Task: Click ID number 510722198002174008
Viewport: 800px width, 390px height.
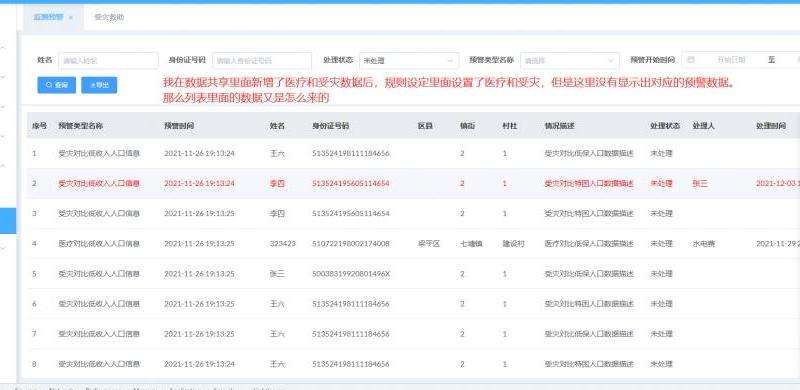Action: (351, 243)
